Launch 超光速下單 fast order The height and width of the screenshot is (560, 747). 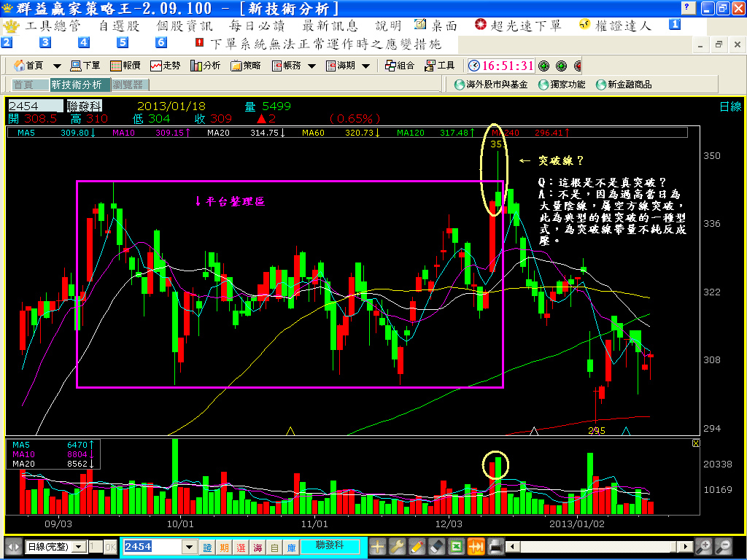(x=519, y=26)
